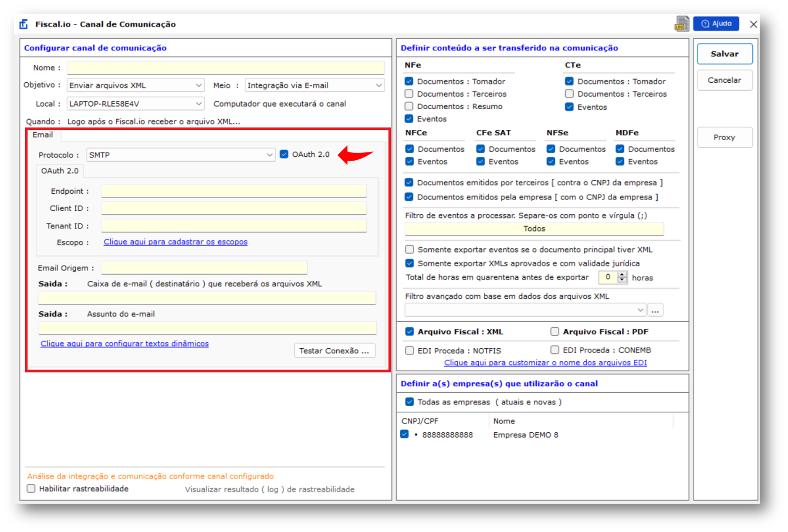Toggle MDFe Eventos checkbox

coord(620,162)
